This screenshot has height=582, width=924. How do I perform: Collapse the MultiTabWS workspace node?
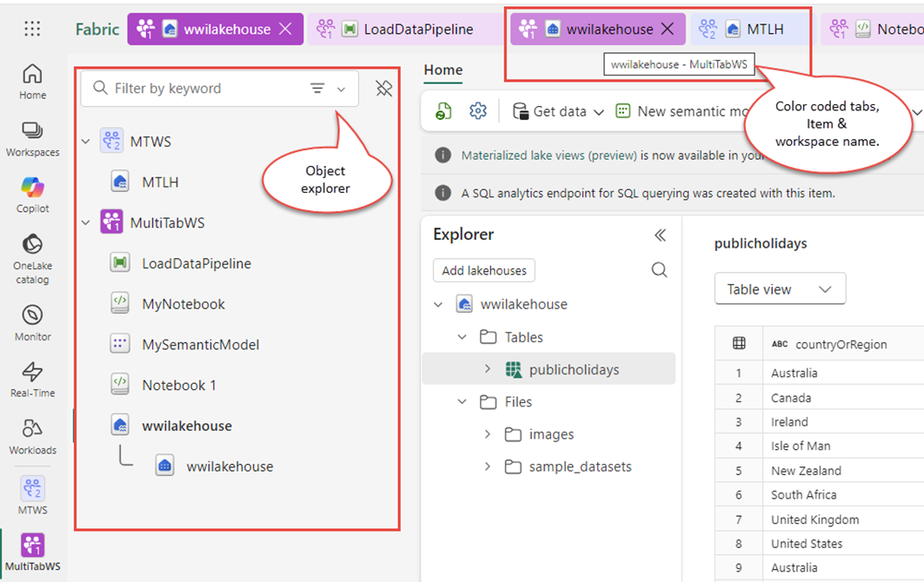(x=86, y=223)
